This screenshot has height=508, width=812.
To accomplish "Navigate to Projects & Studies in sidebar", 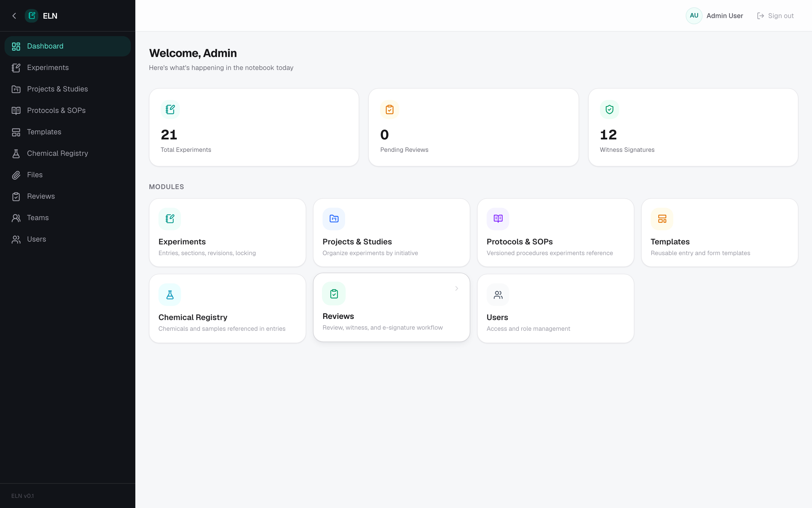I will coord(67,89).
